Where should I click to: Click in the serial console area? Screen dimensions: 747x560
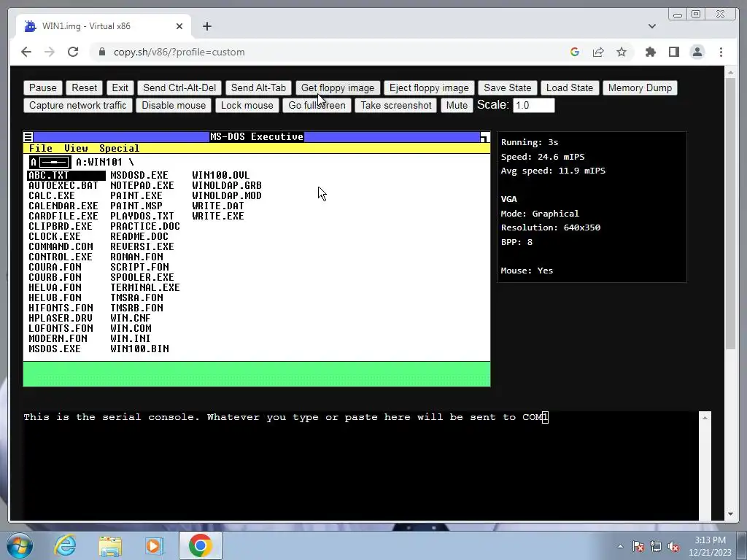pyautogui.click(x=360, y=466)
